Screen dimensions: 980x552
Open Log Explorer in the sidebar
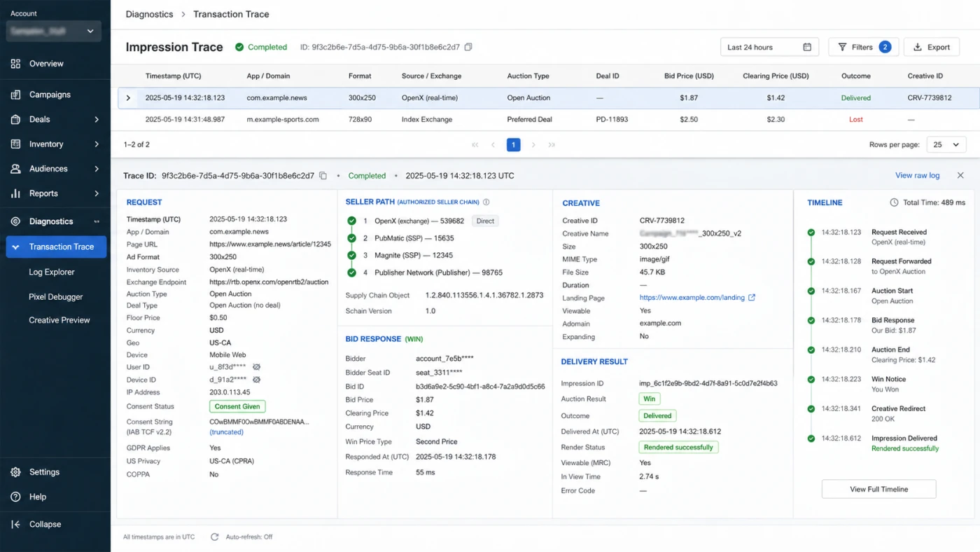click(52, 272)
